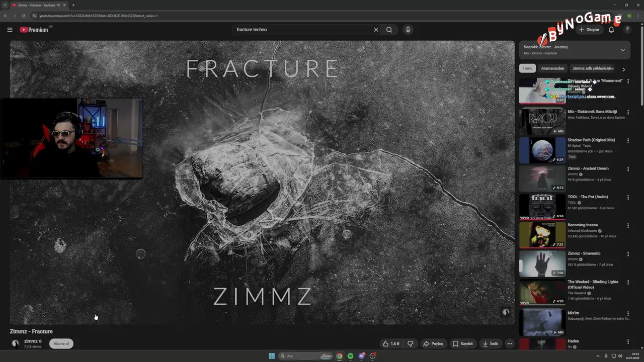This screenshot has width=644, height=362.
Task: Open Shadow Path thumbnail
Action: tap(542, 150)
